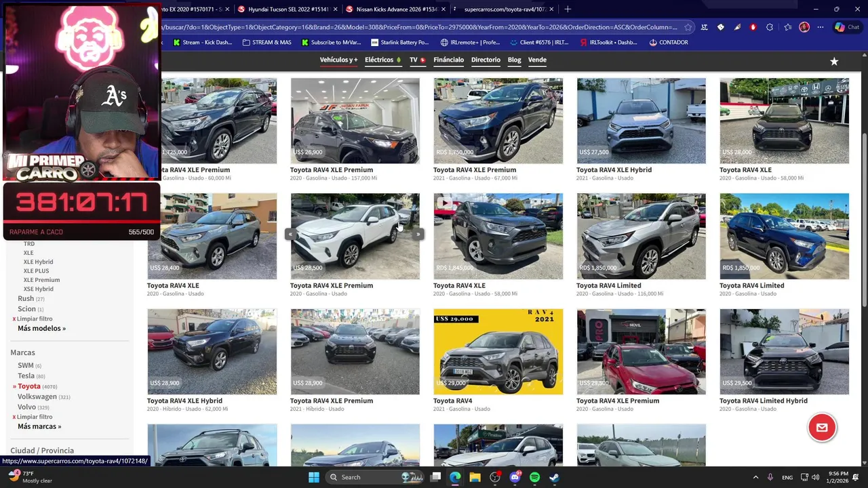Open the red US$ 29,500 RAV4 XLE Premium thumbnail

(641, 352)
